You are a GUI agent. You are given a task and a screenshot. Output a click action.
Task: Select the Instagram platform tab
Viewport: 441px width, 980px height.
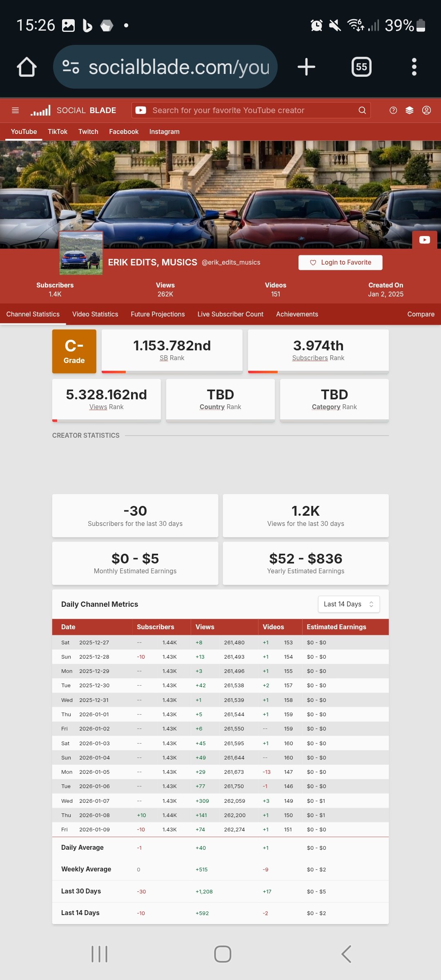pos(164,132)
